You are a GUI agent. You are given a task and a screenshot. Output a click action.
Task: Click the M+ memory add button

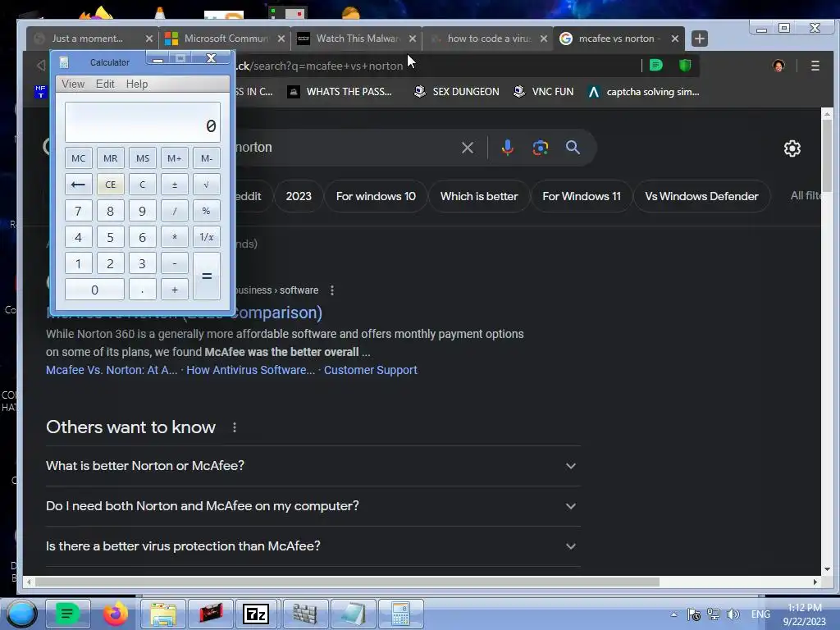[x=174, y=158]
